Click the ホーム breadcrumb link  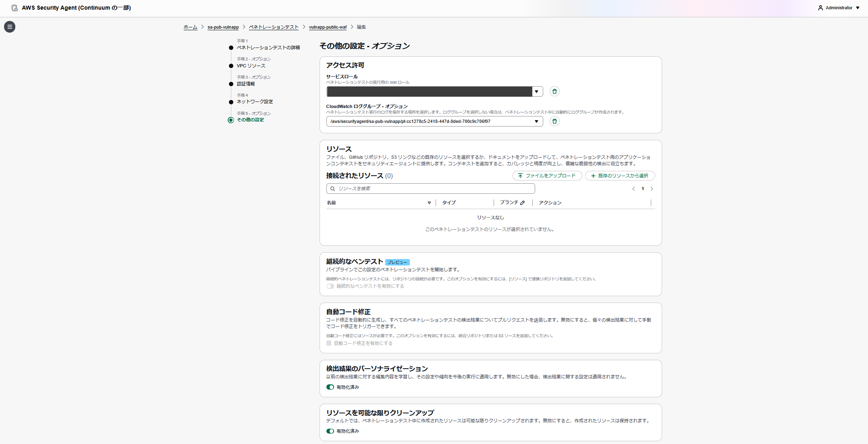(190, 27)
